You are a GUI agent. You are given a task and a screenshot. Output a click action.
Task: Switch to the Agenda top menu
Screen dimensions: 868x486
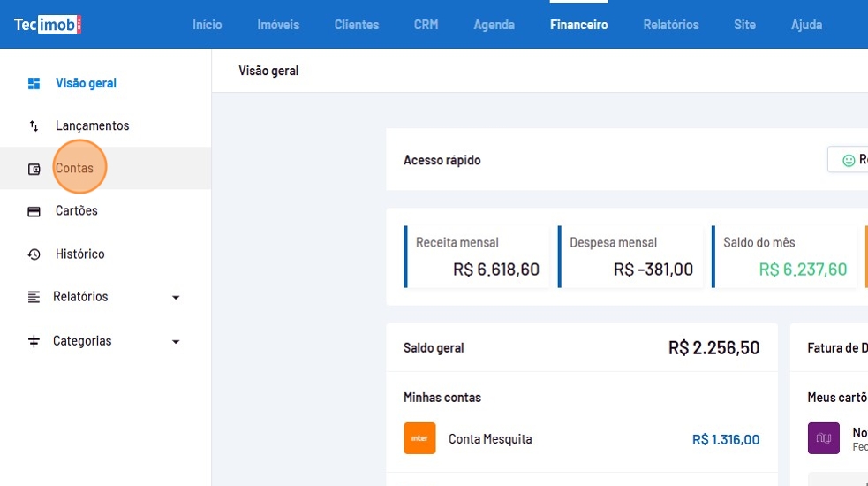pyautogui.click(x=494, y=25)
